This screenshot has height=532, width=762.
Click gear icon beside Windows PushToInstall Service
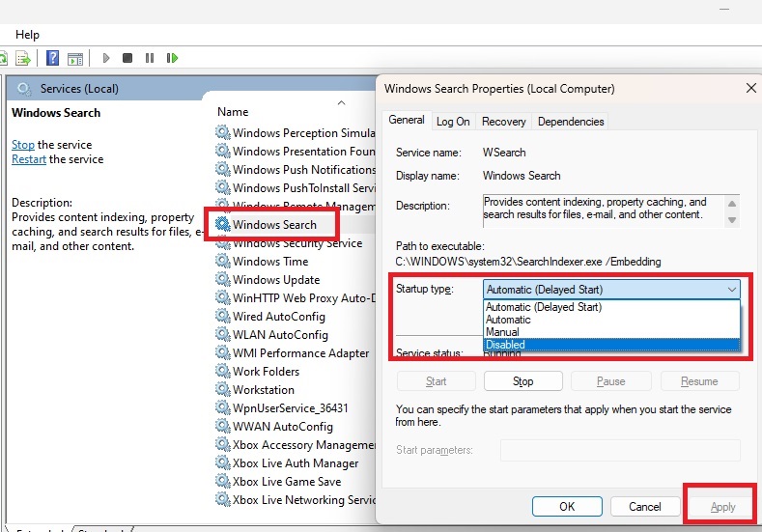point(222,187)
